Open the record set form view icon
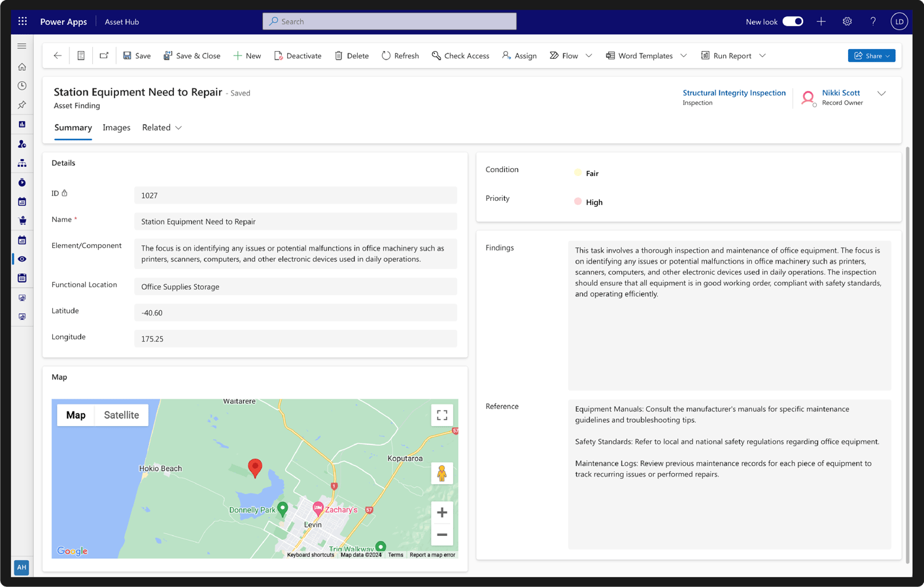This screenshot has height=587, width=924. (x=81, y=56)
